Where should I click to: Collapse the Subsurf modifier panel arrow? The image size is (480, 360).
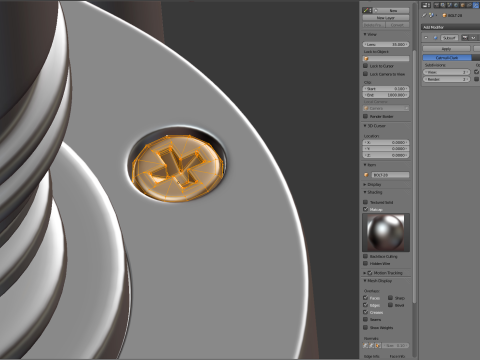[x=426, y=38]
